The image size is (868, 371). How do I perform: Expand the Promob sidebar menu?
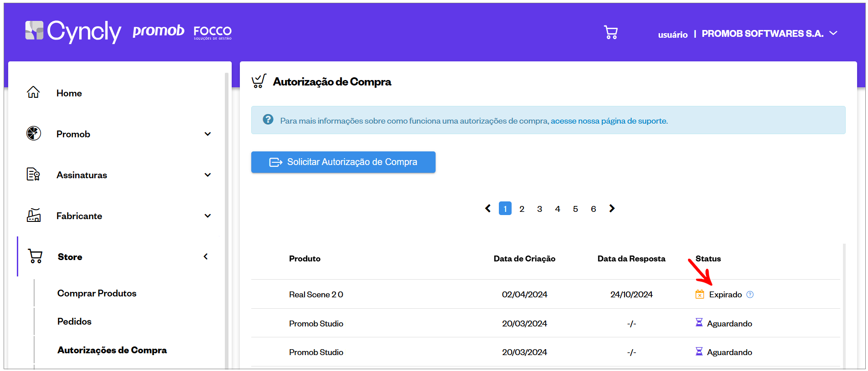pos(208,134)
